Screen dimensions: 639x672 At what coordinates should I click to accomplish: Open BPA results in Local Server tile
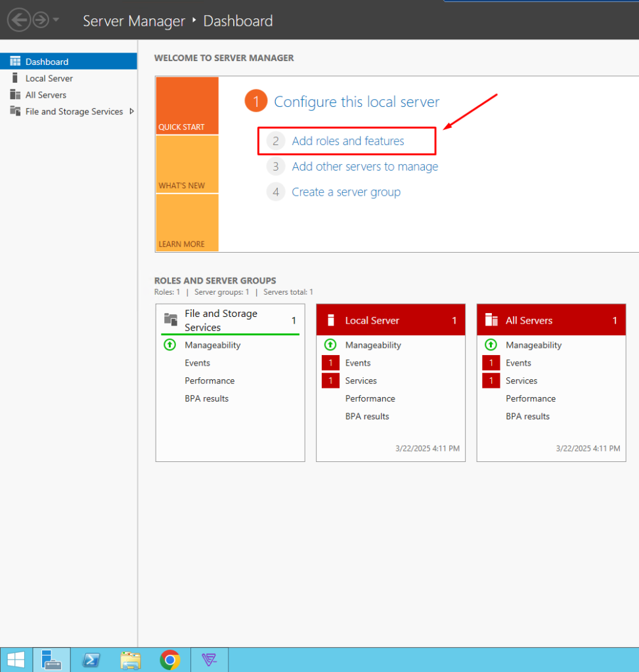[x=367, y=416]
